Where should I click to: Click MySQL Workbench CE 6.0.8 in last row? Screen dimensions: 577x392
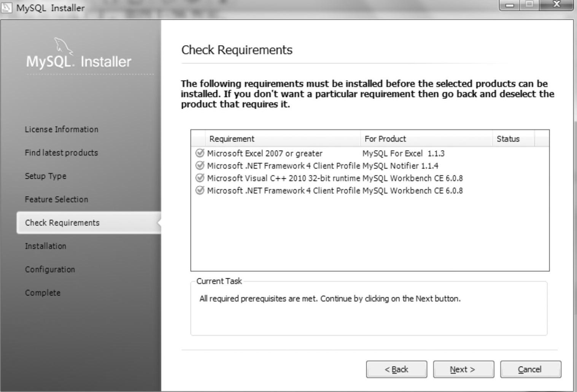(413, 190)
